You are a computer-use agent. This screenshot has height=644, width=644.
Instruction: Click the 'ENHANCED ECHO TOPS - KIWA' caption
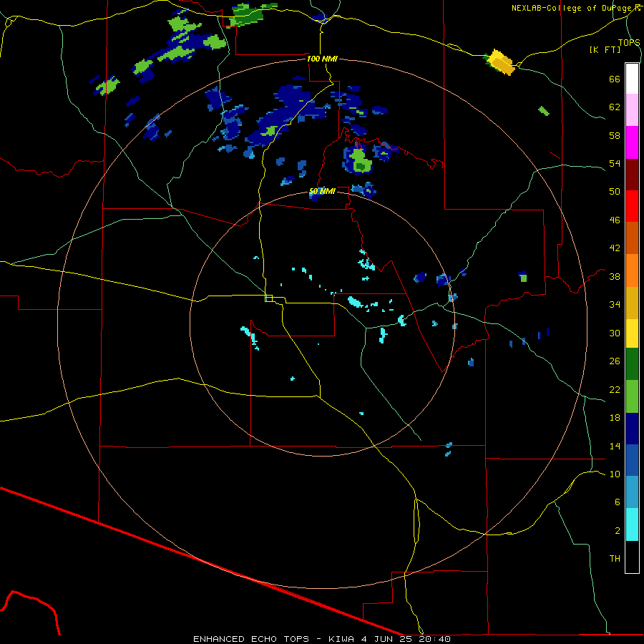(x=273, y=639)
